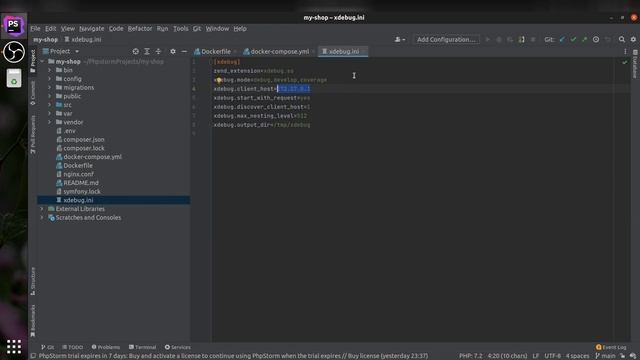Open Git tool window
Image resolution: width=640 pixels, height=360 pixels.
(47, 347)
